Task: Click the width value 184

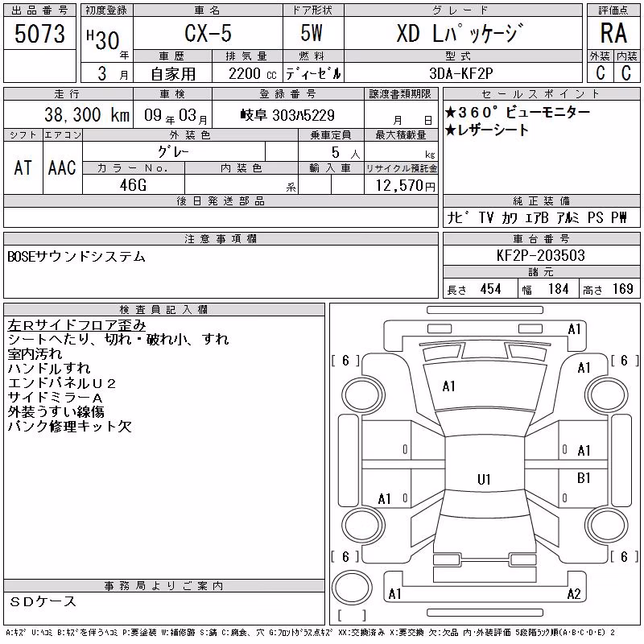Action: click(x=558, y=289)
